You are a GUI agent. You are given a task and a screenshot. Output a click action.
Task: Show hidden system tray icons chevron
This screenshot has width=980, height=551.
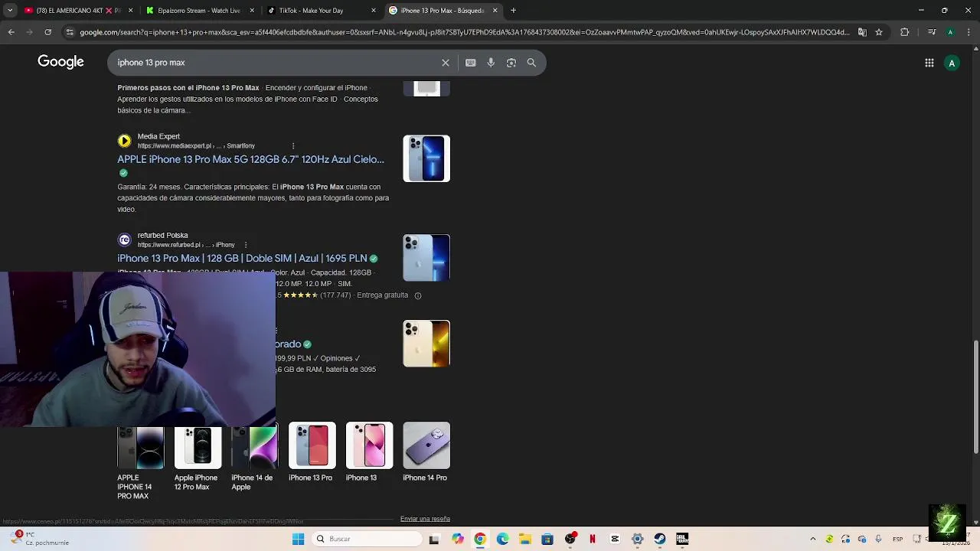[x=812, y=539]
